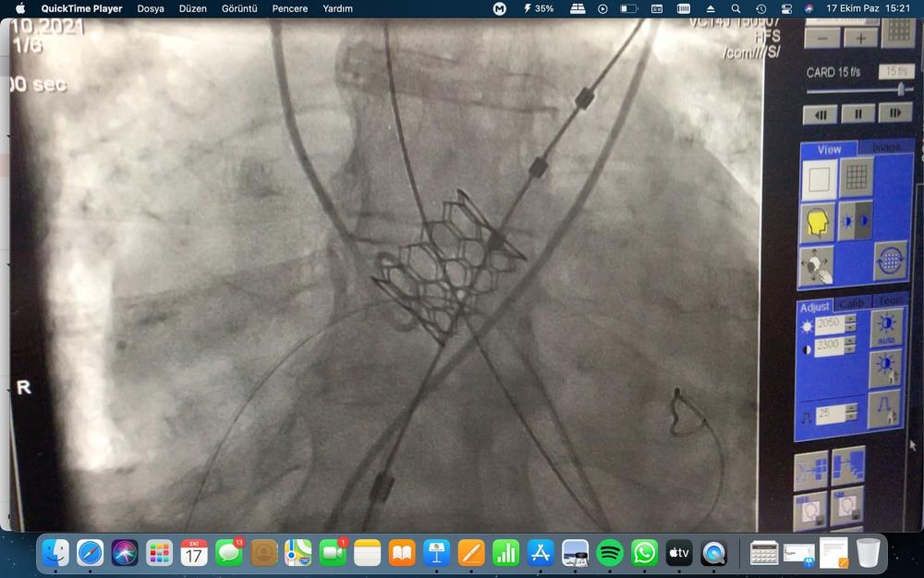Open Spotify from the Dock
Viewport: 924px width, 578px height.
(x=610, y=553)
